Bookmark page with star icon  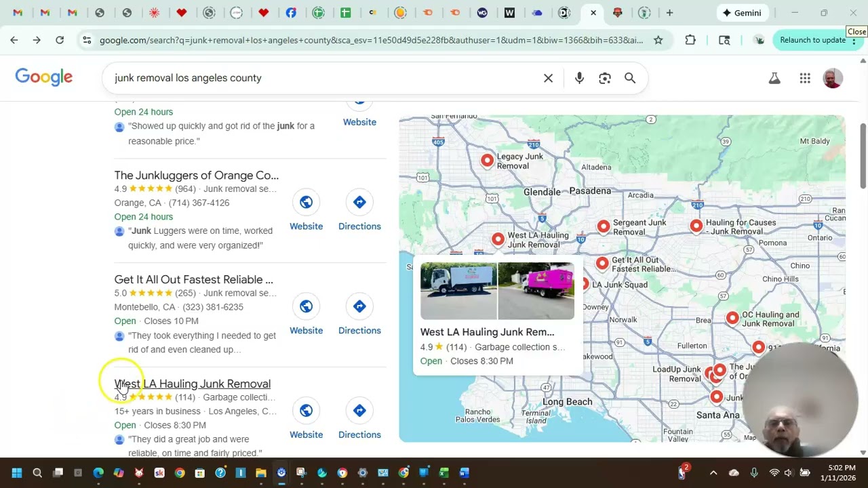pos(658,40)
